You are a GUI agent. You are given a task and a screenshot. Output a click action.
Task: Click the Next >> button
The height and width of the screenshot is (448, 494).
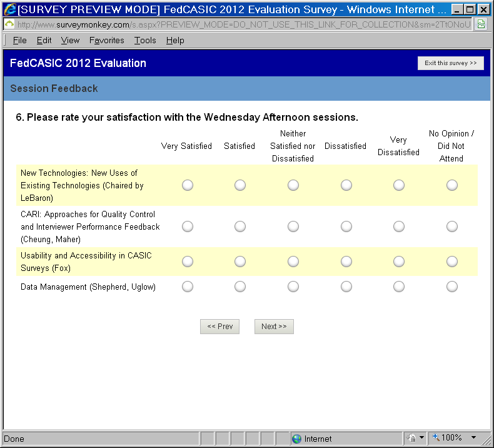pyautogui.click(x=274, y=327)
